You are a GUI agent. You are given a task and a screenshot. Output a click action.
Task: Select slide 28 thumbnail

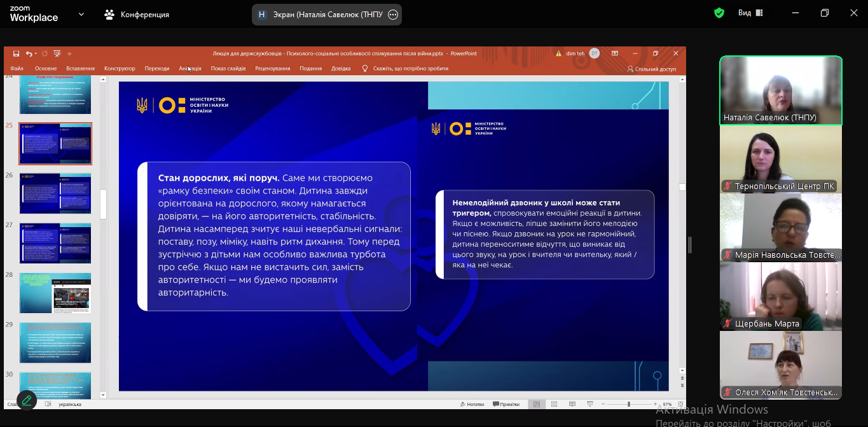click(55, 293)
